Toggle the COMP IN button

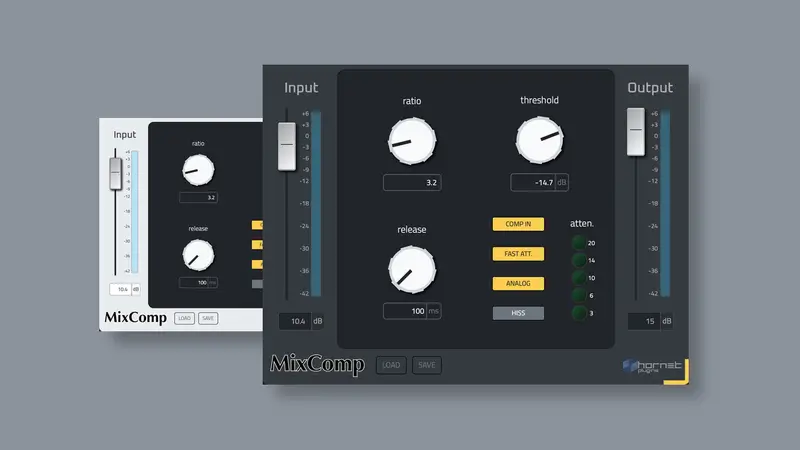[x=518, y=224]
